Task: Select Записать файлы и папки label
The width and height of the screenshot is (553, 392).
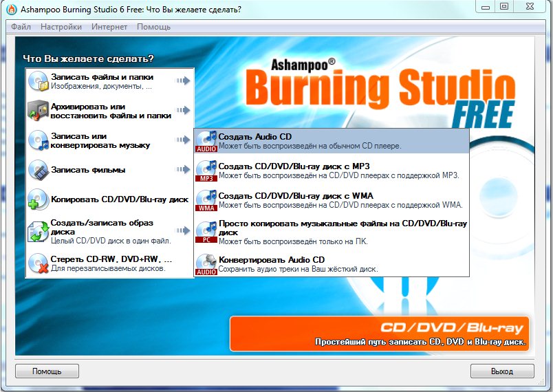Action: click(102, 77)
